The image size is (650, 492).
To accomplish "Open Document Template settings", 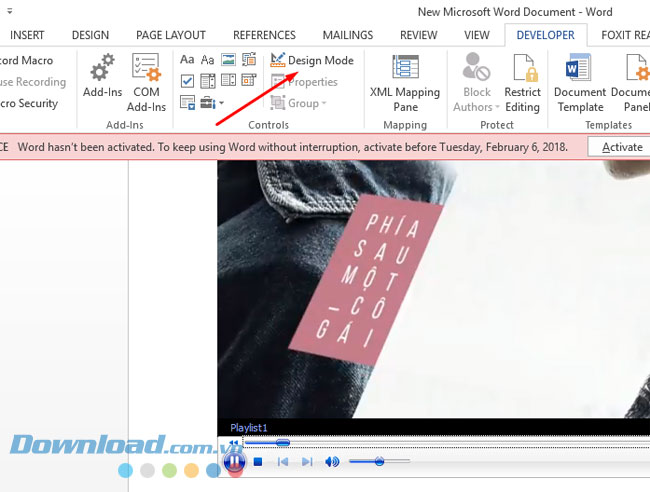I will point(580,83).
